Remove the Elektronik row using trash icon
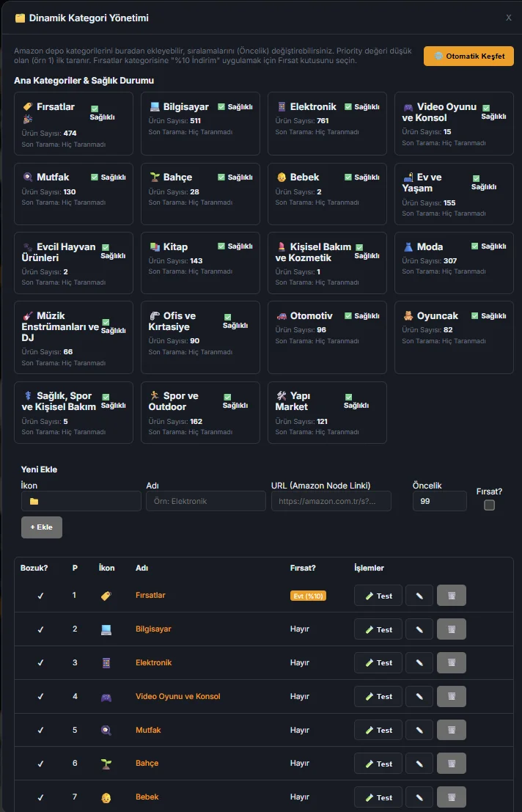 tap(451, 663)
